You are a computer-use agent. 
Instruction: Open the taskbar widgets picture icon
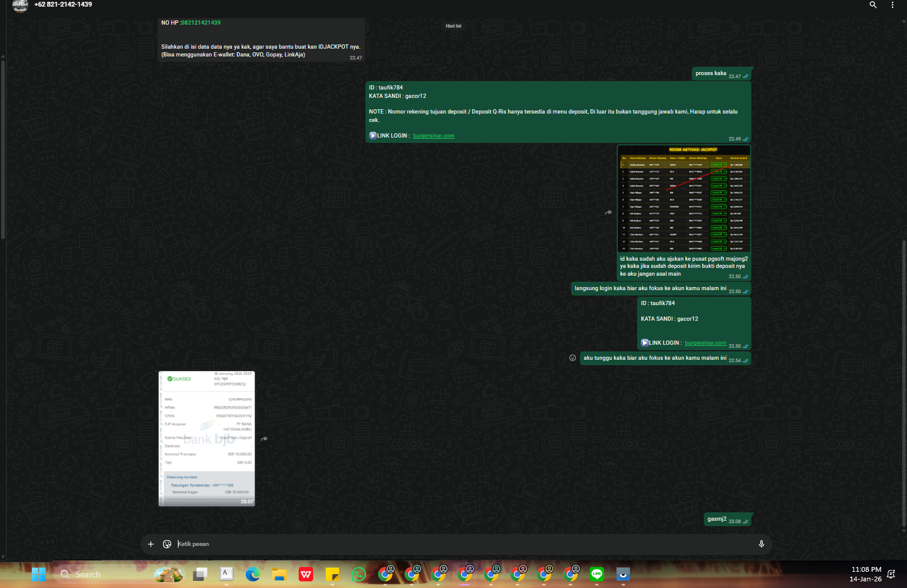tap(169, 575)
